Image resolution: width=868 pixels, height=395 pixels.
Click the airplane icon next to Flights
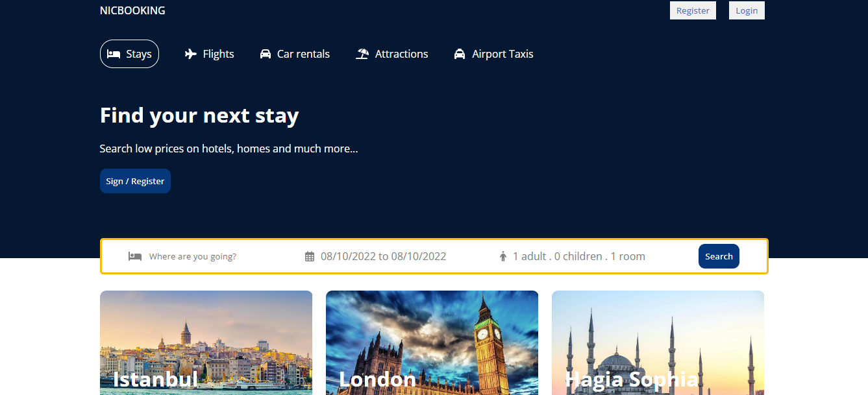pyautogui.click(x=190, y=54)
